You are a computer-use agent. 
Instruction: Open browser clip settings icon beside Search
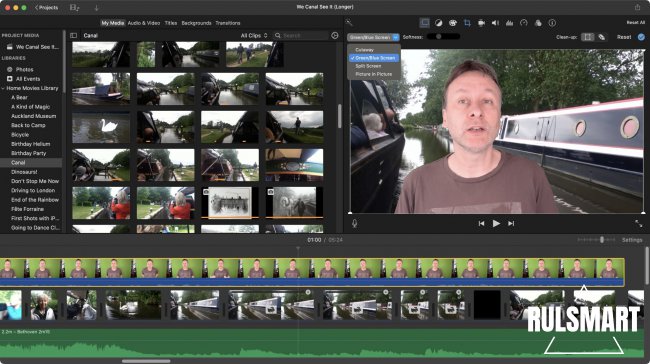[335, 36]
